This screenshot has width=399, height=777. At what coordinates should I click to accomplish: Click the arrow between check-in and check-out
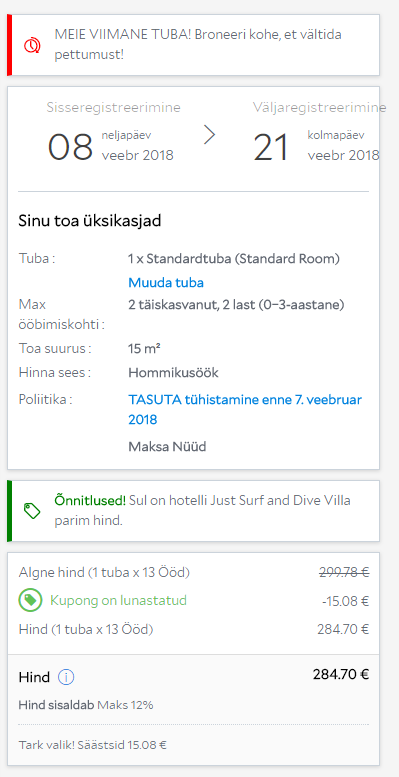coord(210,135)
